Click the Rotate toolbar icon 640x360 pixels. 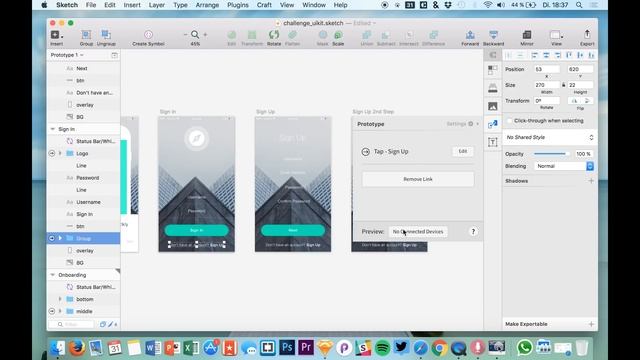[x=274, y=35]
